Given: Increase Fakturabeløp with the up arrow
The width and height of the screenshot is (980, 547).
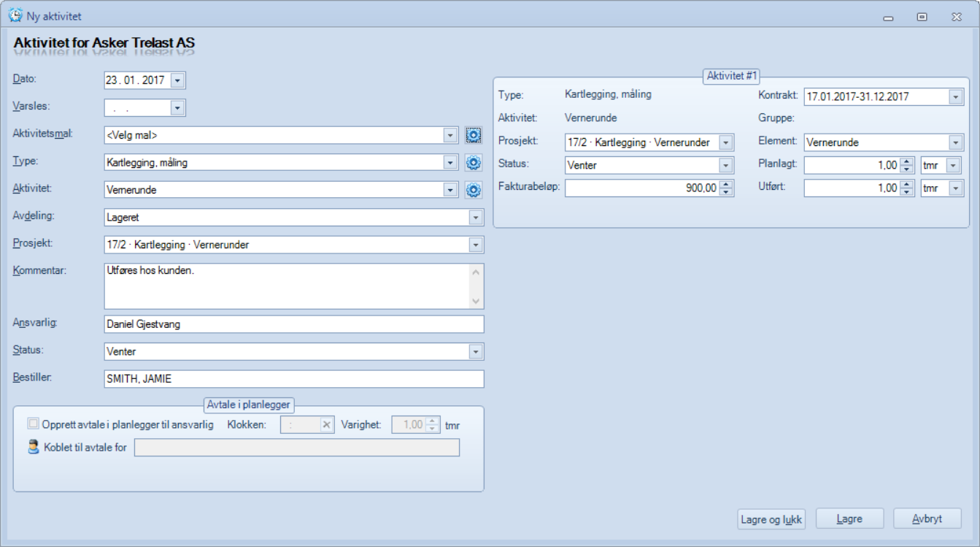Looking at the screenshot, I should coord(726,184).
